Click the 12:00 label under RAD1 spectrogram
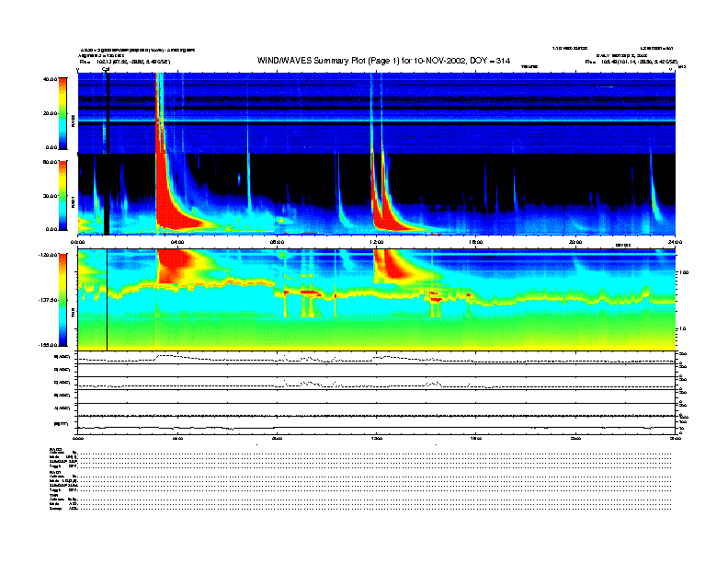 point(377,242)
